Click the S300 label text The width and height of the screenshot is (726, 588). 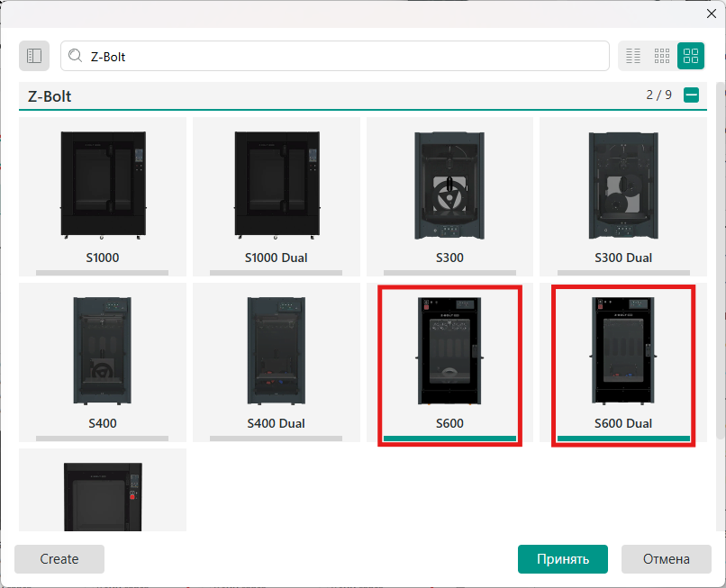(449, 258)
